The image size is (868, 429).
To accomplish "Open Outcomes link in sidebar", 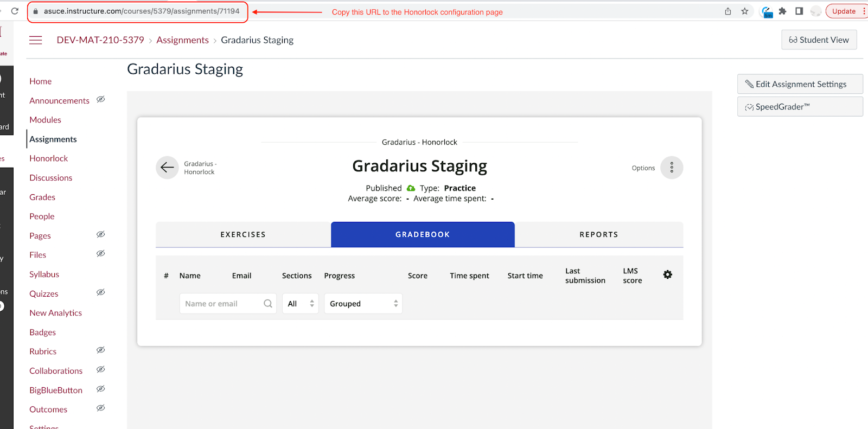I will click(x=48, y=409).
